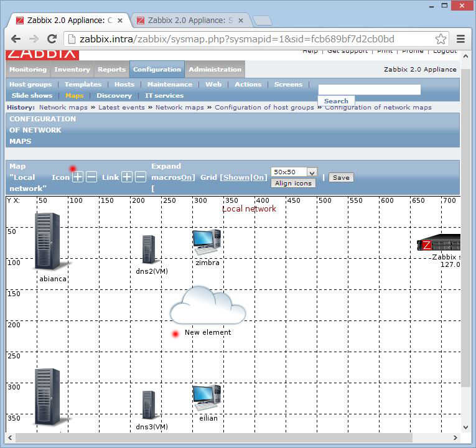Click the horizontal scrollbar left arrow
Image resolution: width=476 pixels, height=448 pixels.
(10, 437)
